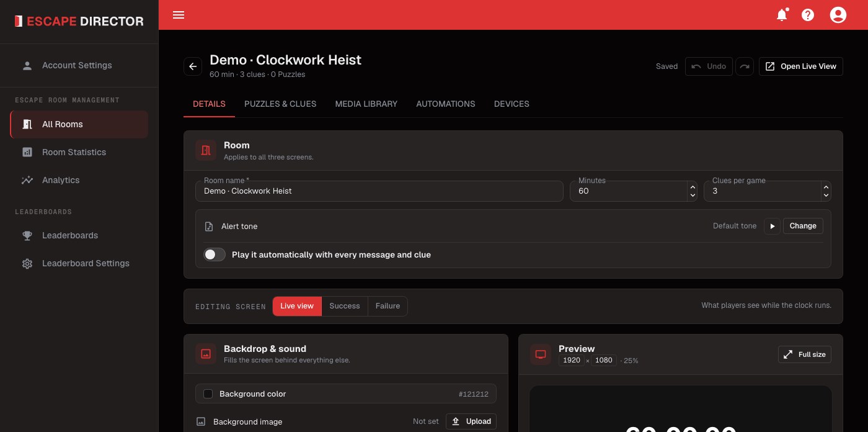Upload a background image
Viewport: 868px width, 432px height.
point(471,421)
